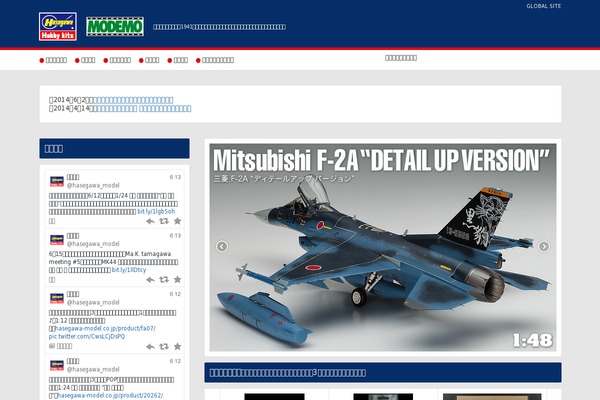Select the last red-bulleted navigation menu item
Image resolution: width=600 pixels, height=400 pixels.
(x=215, y=60)
